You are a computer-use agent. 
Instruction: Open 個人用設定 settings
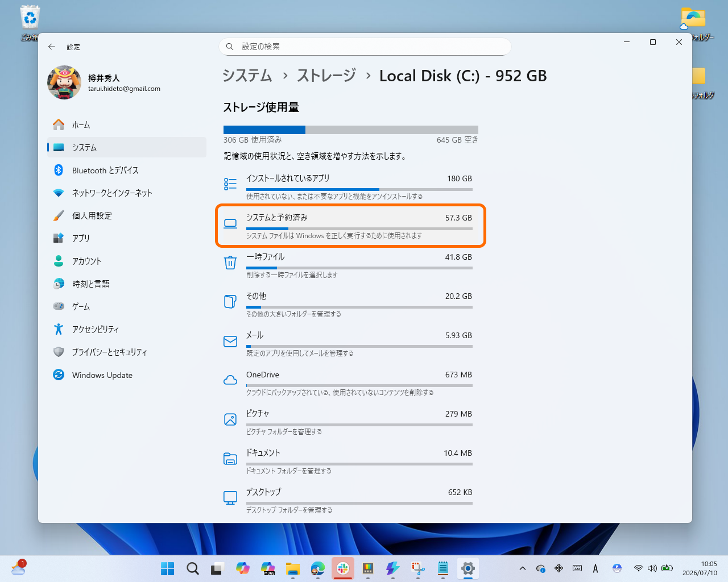coord(127,215)
